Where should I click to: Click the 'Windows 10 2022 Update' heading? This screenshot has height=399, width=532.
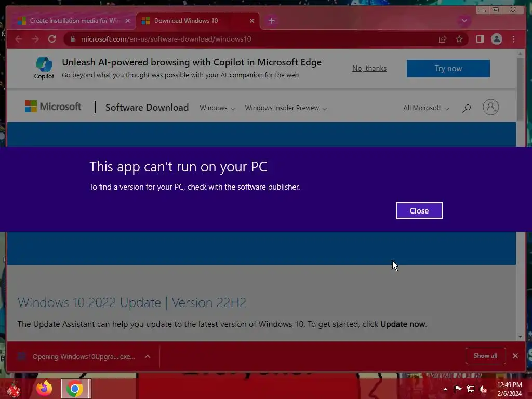131,302
